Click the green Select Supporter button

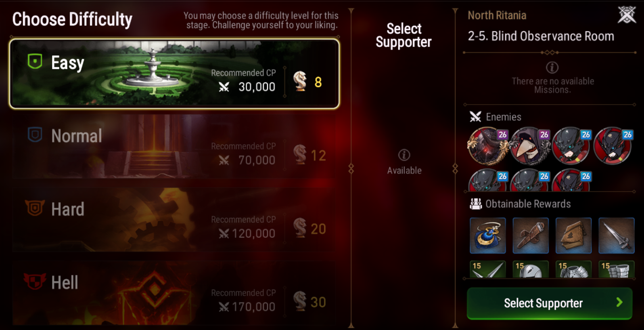549,303
